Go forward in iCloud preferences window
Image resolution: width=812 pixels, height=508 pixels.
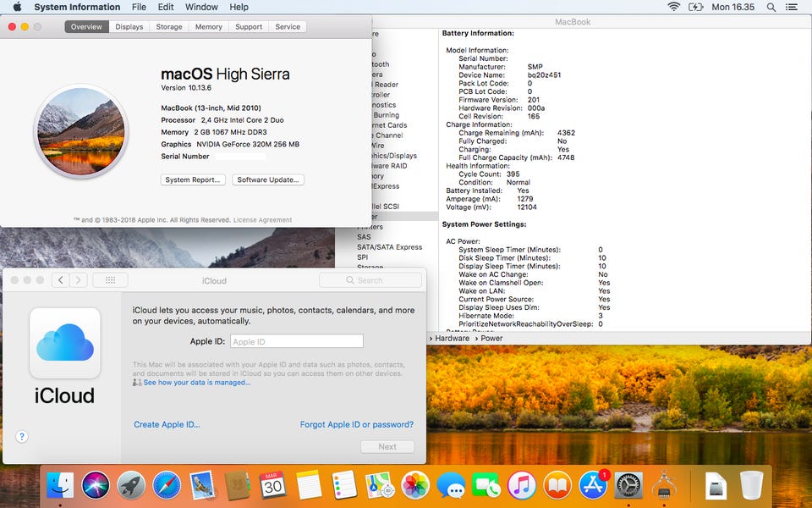tap(78, 280)
